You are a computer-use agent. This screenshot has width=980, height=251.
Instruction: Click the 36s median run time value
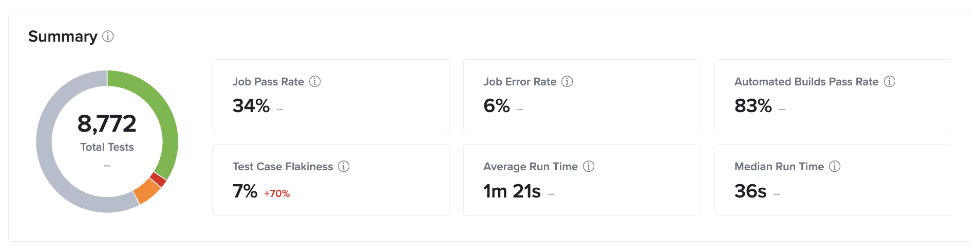point(750,191)
